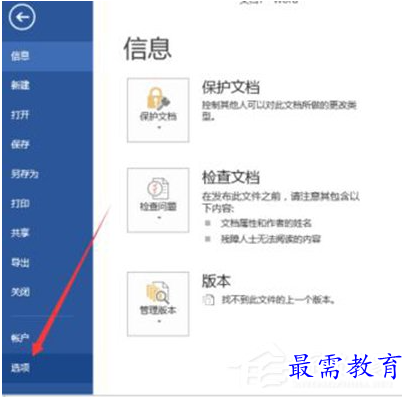Click the 保护文档 lock button
The image size is (410, 398).
pos(158,110)
